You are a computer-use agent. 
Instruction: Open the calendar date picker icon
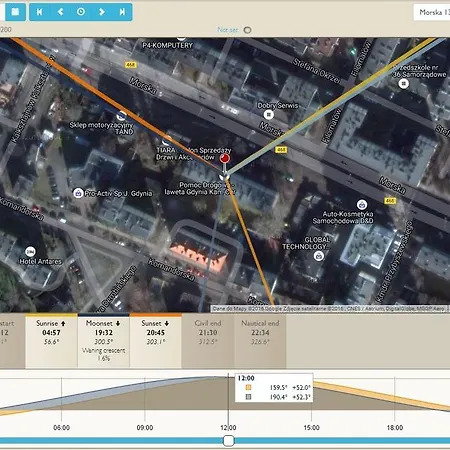15,12
